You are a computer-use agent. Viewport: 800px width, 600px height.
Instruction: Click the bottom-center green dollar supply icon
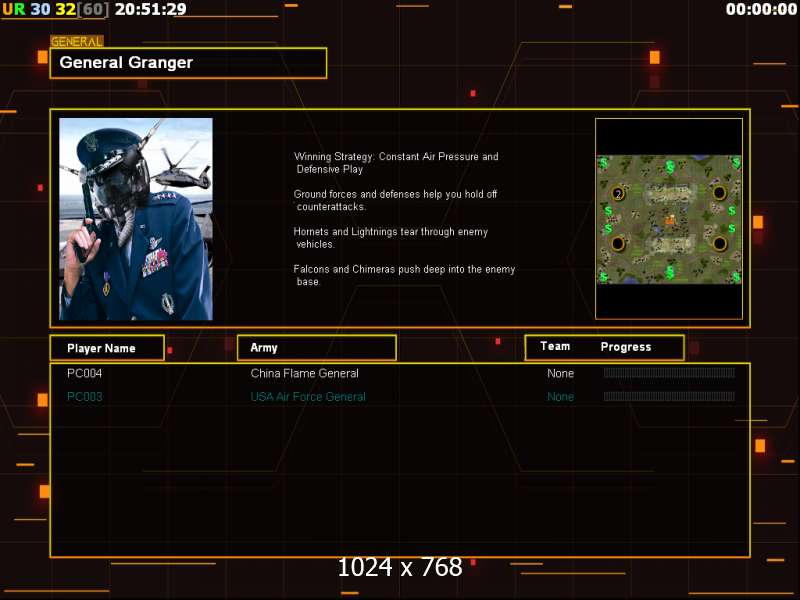tap(670, 272)
